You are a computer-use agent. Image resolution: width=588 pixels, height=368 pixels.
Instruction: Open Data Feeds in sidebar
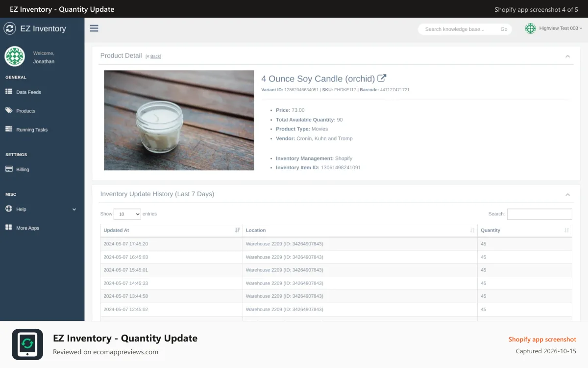[x=28, y=92]
